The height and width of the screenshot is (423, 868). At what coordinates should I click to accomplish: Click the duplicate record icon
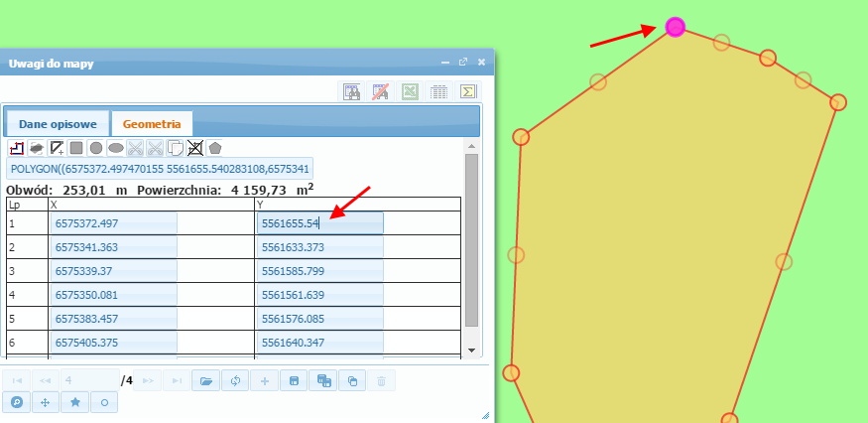pyautogui.click(x=352, y=381)
